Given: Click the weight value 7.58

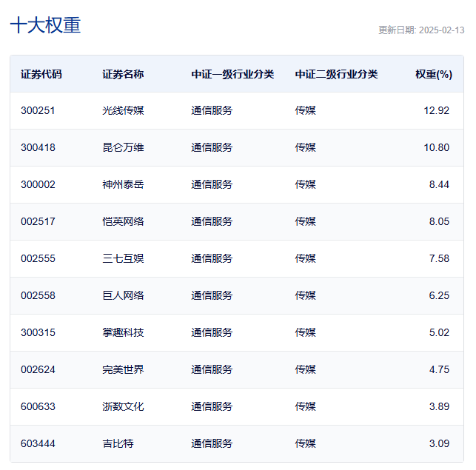Looking at the screenshot, I should tap(439, 258).
